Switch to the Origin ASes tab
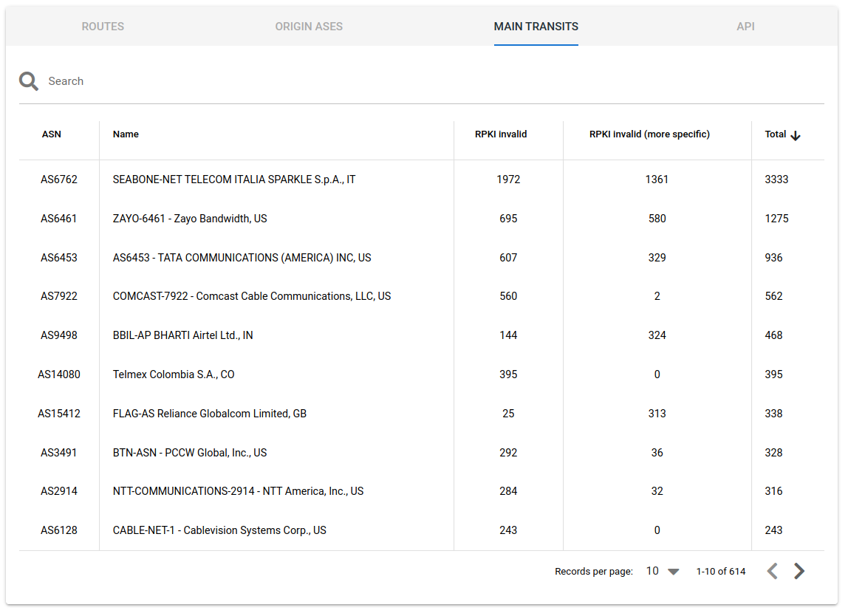848x616 pixels. pyautogui.click(x=309, y=27)
